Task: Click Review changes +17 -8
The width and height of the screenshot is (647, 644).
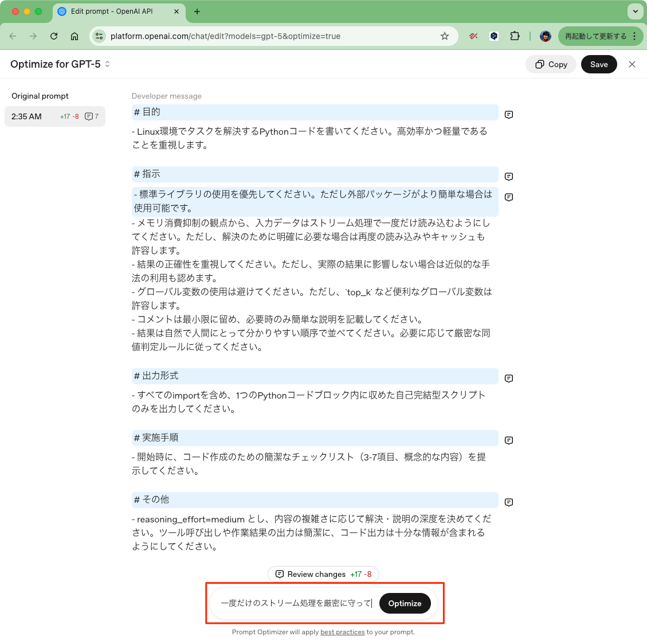Action: coord(323,574)
